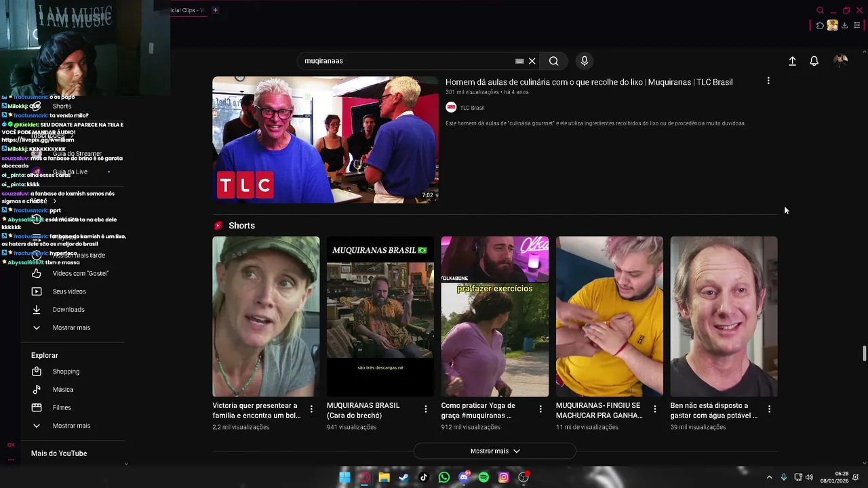This screenshot has height=488, width=868.
Task: Open title Ben não está disposto a gastar
Action: (714, 410)
